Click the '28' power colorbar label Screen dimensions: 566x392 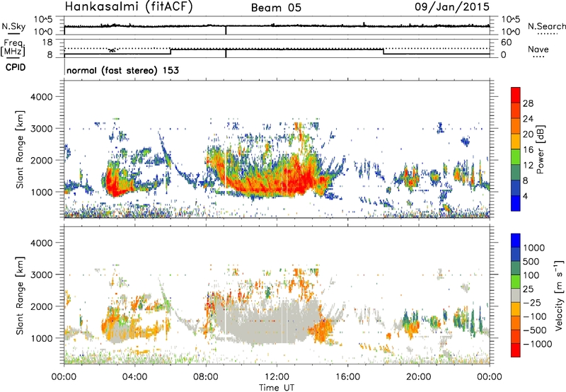coord(528,103)
